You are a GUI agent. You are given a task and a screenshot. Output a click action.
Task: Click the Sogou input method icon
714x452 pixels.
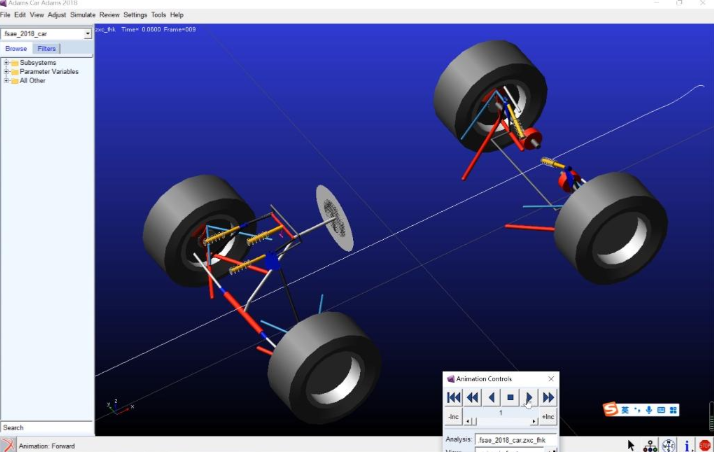pos(610,409)
